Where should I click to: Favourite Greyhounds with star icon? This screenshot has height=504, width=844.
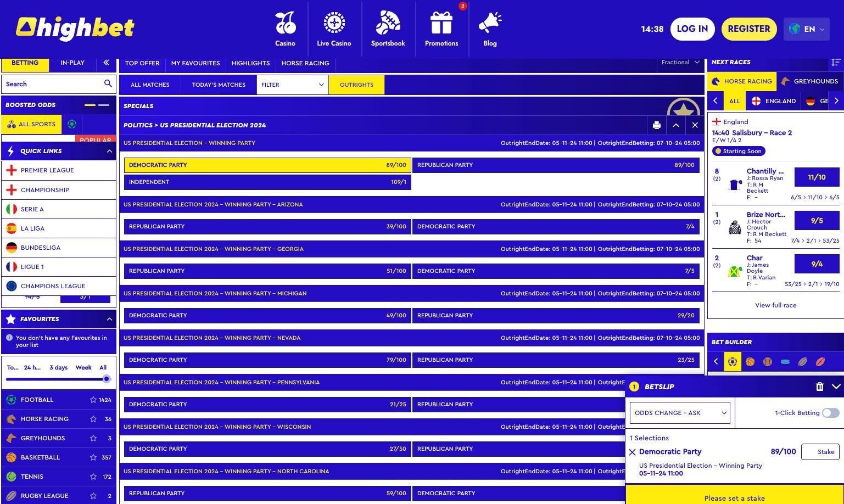(93, 438)
